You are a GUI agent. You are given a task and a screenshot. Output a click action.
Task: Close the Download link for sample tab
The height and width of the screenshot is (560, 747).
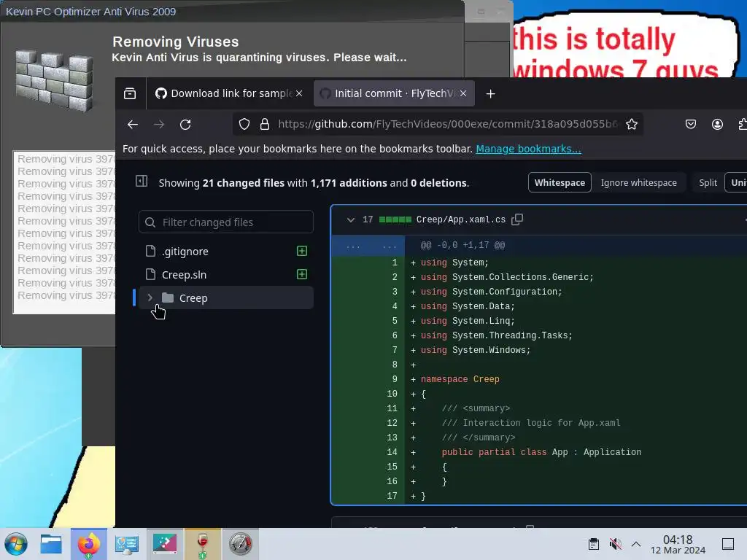(x=299, y=94)
